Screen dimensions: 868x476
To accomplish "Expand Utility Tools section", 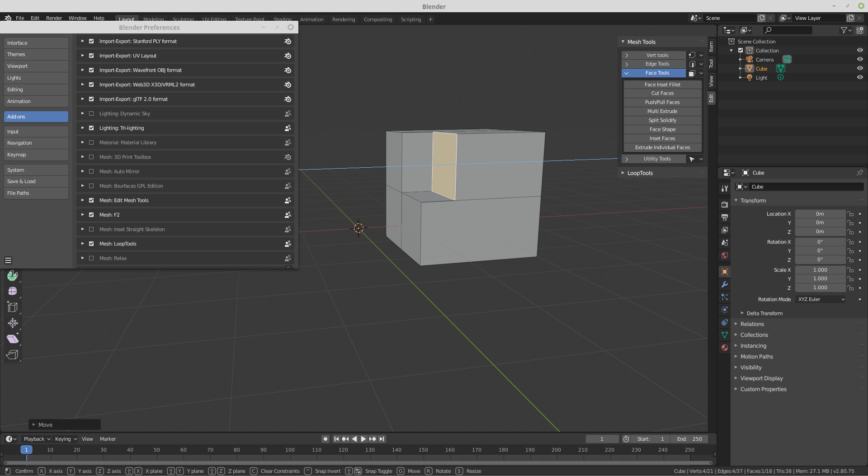I will pyautogui.click(x=627, y=159).
